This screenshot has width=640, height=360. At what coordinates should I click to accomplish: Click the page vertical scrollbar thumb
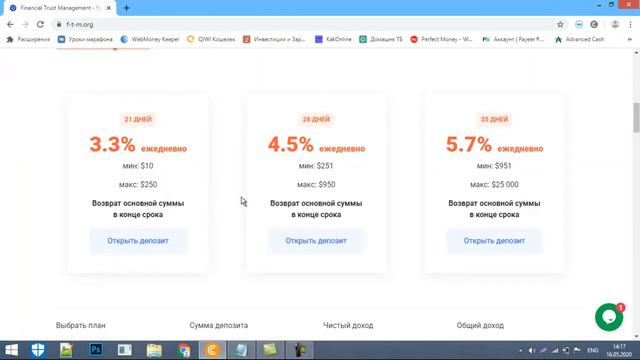point(636,118)
